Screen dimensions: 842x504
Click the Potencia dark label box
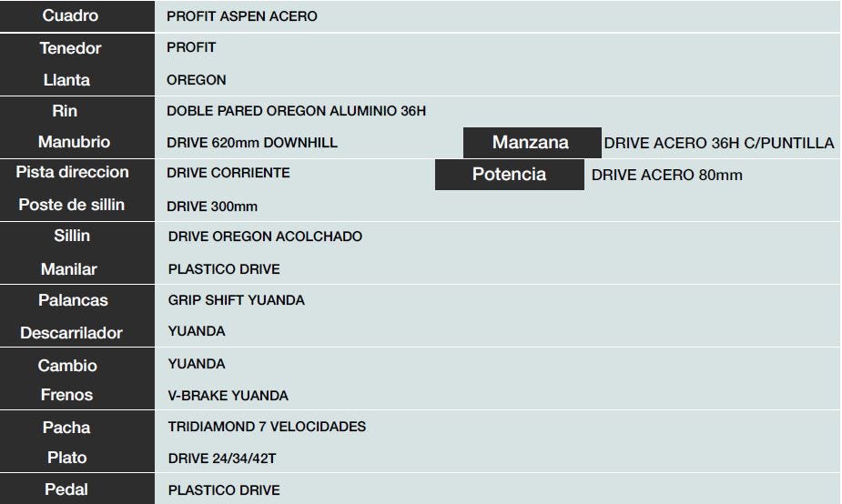pos(510,175)
